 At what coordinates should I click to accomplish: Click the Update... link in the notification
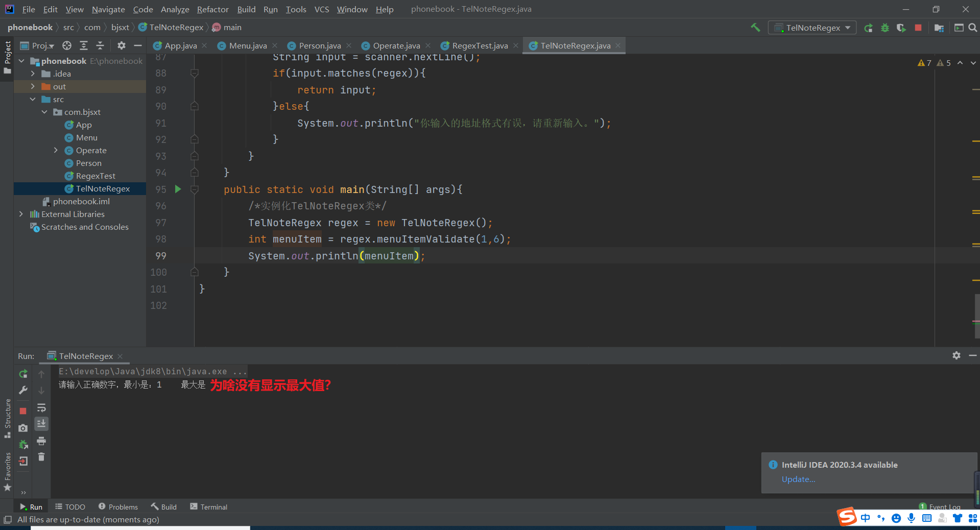click(x=798, y=479)
